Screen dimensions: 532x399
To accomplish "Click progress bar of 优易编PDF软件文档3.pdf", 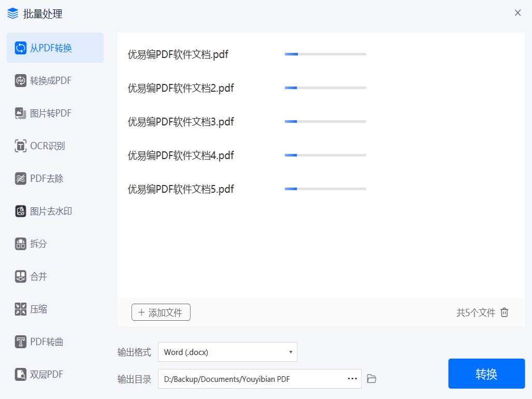I will 325,122.
